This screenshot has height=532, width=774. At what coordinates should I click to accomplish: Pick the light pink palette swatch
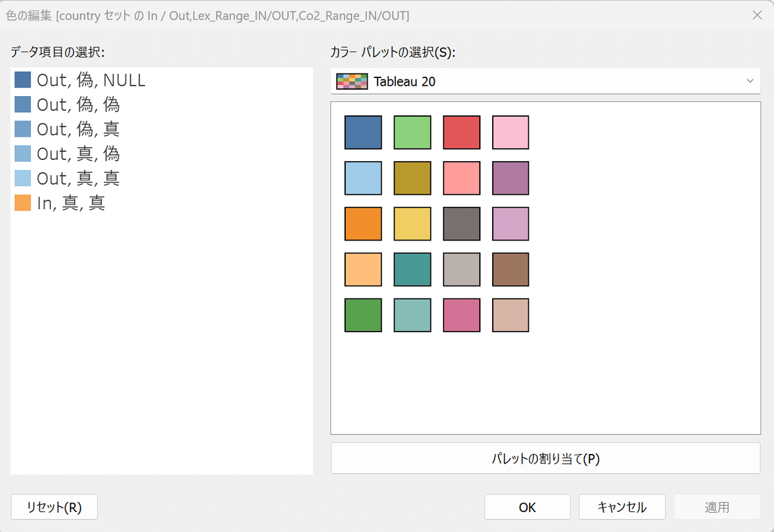coord(511,132)
